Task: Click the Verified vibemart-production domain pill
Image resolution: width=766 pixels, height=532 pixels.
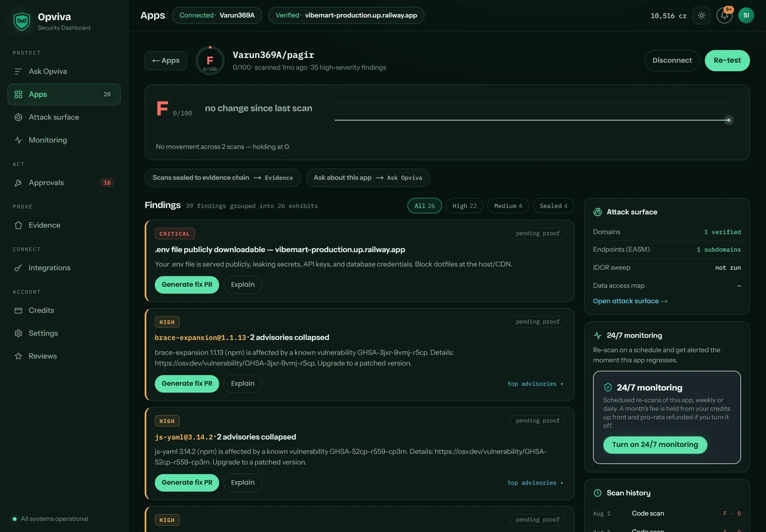Action: (x=346, y=15)
